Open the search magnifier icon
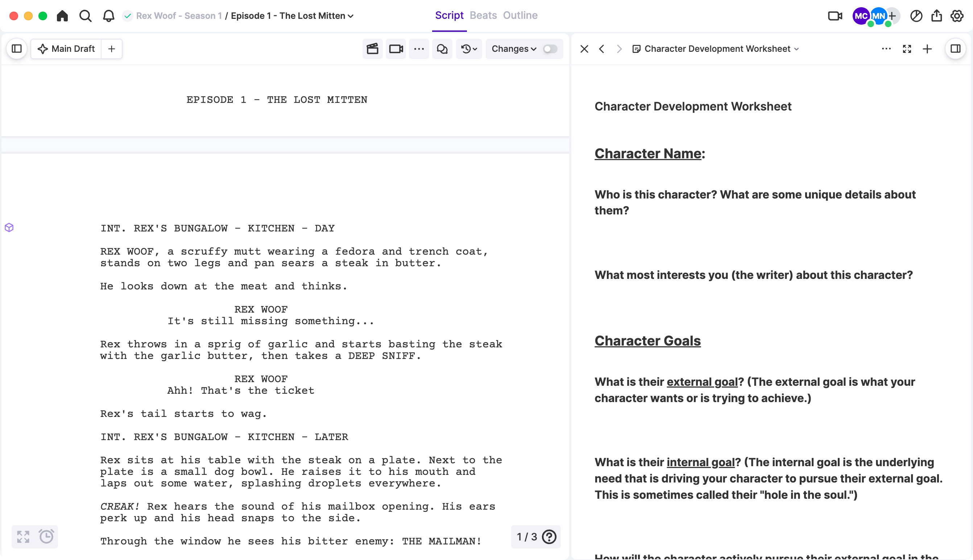This screenshot has width=973, height=560. pyautogui.click(x=85, y=16)
